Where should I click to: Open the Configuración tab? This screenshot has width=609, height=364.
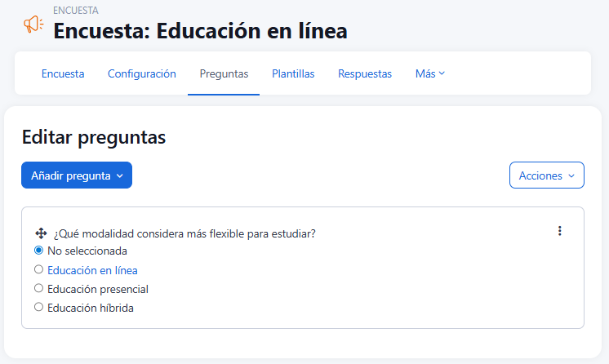[x=142, y=73]
